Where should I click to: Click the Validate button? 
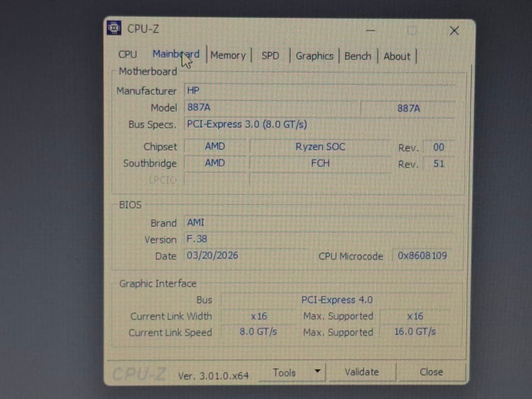click(x=362, y=372)
